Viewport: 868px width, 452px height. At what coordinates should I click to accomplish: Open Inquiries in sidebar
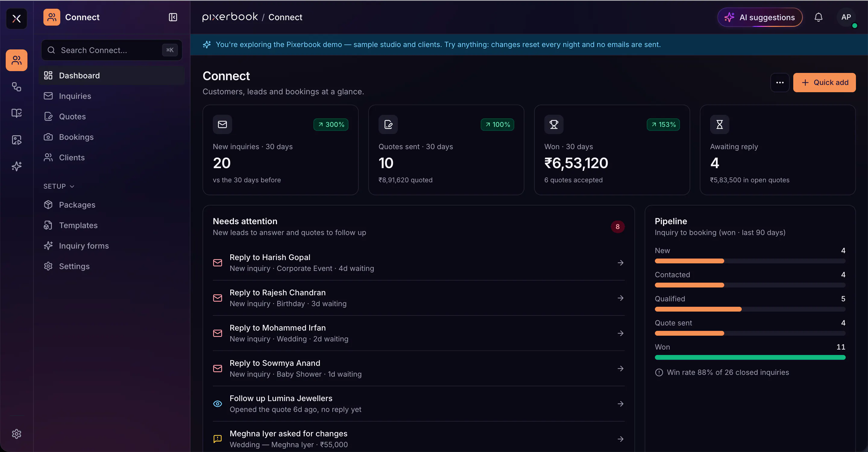click(112, 96)
